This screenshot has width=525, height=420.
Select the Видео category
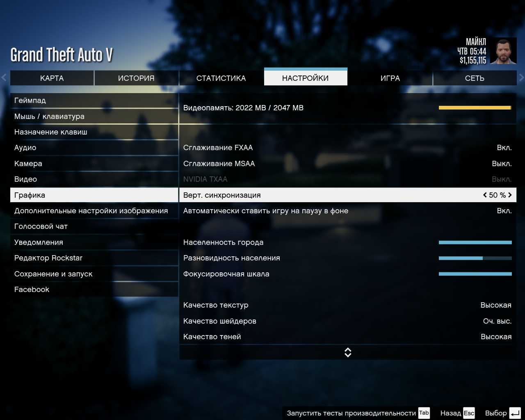tap(94, 179)
